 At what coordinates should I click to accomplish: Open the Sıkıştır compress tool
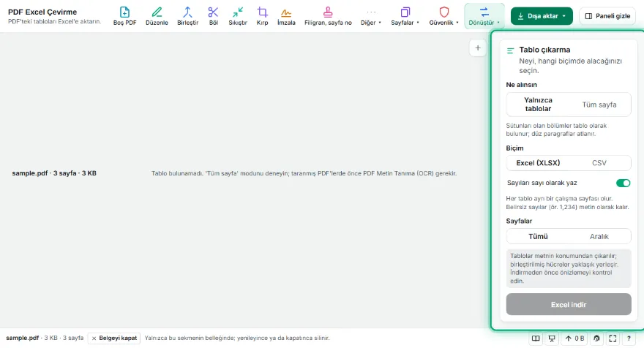[x=238, y=16]
